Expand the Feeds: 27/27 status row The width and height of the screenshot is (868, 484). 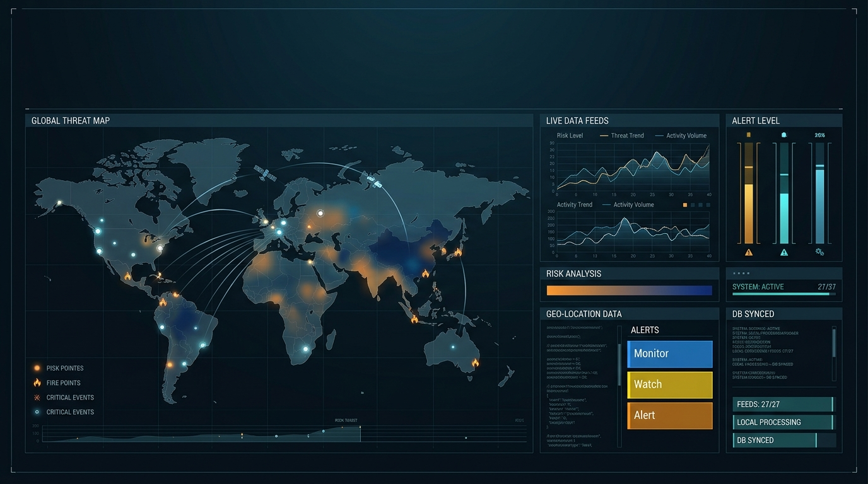783,405
